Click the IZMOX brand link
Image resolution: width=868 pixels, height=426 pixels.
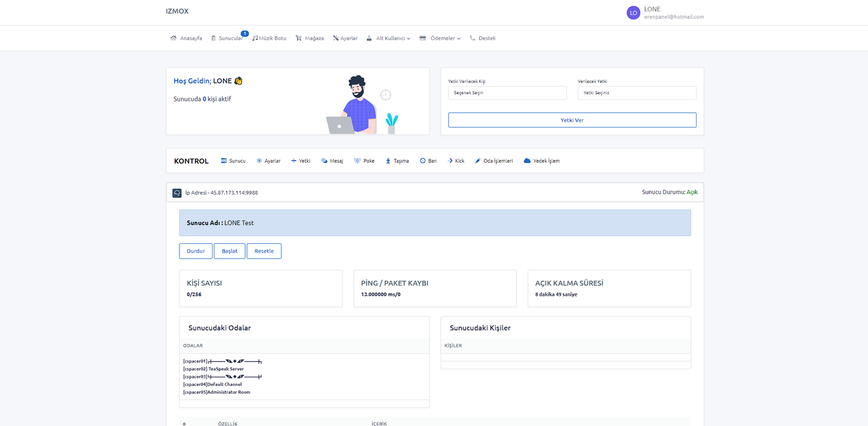(x=177, y=11)
